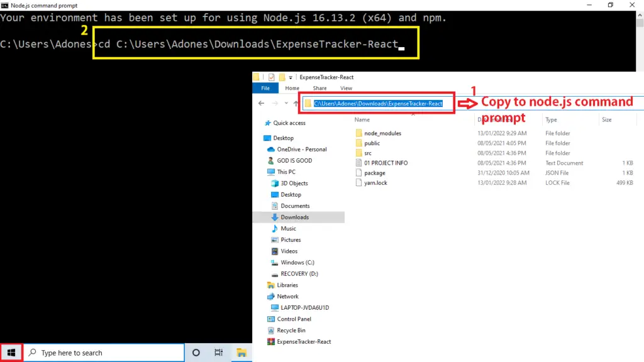Click the address bar path field
644x362 pixels.
click(378, 104)
